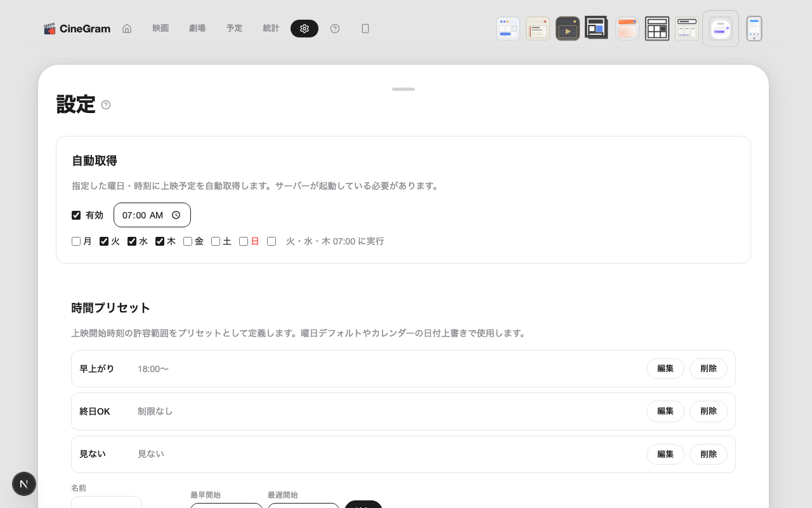Enable the 土 weekday checkbox
The image size is (812, 508).
point(215,241)
